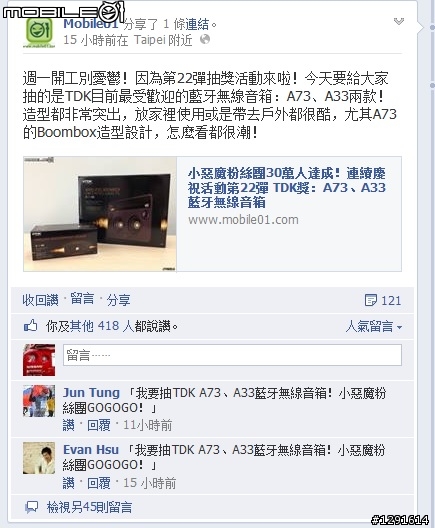Click the comment count note icon
The height and width of the screenshot is (528, 435).
[x=371, y=300]
